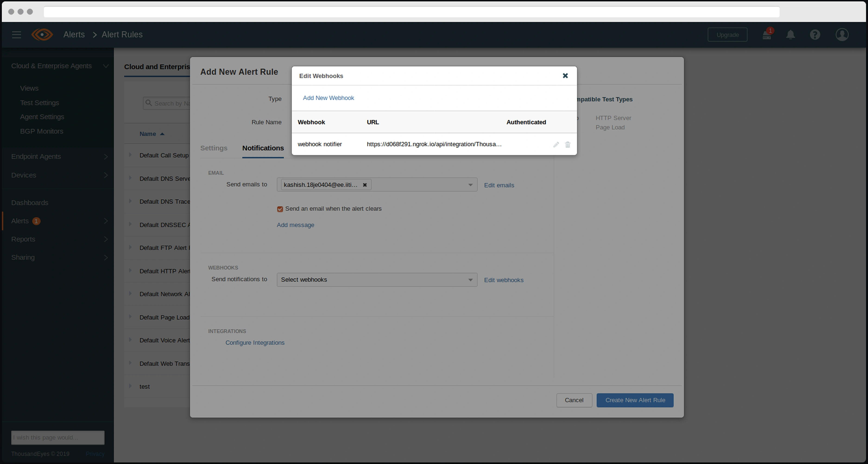
Task: Click the 'I wish this page would' field
Action: coord(58,437)
